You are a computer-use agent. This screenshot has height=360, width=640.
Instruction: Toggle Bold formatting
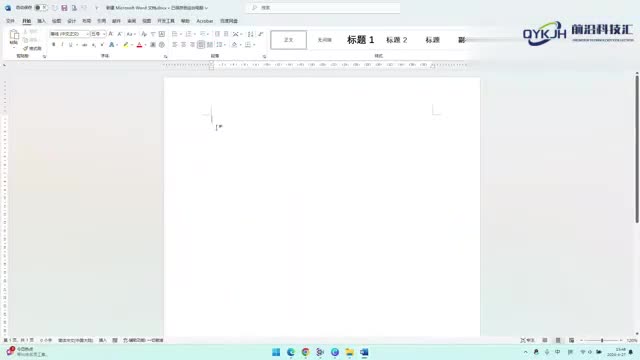coord(53,45)
